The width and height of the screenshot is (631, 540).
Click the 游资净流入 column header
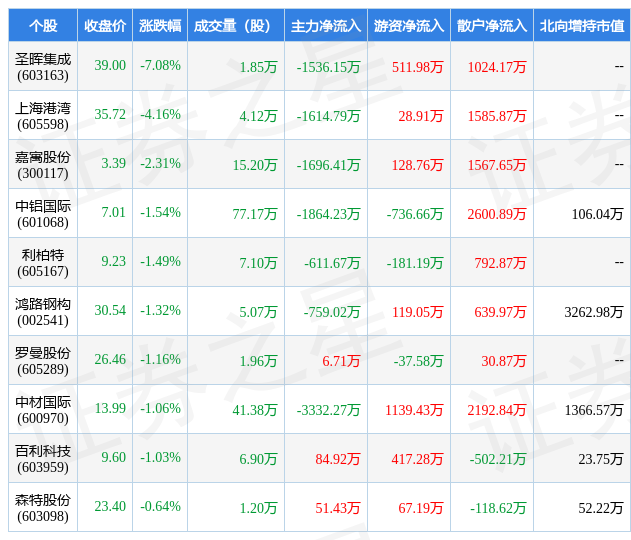[408, 26]
